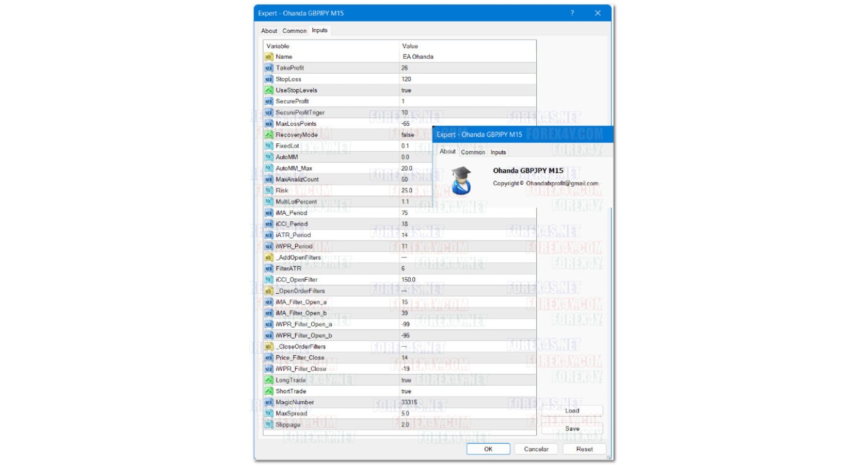This screenshot has height=465, width=868.
Task: Open the Common tab in main dialog
Action: [294, 30]
